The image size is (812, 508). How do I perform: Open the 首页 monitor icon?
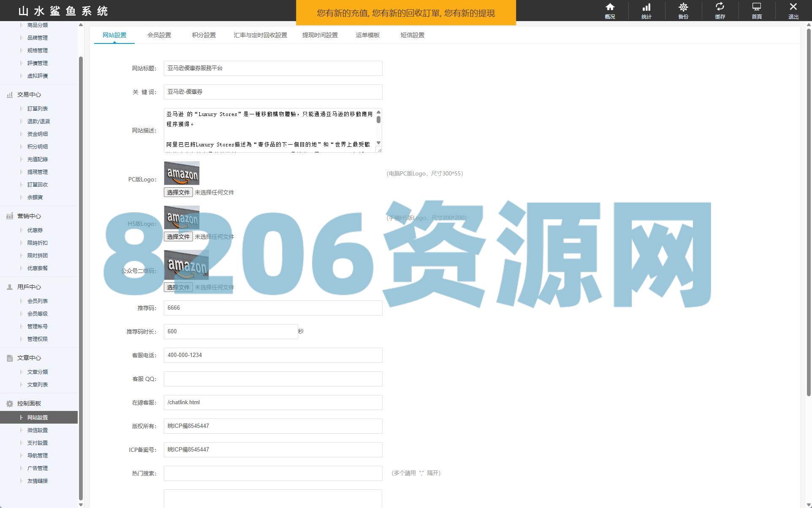click(757, 7)
